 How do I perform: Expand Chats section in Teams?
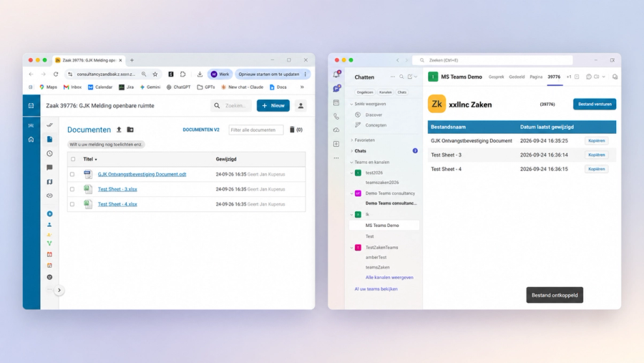[351, 151]
